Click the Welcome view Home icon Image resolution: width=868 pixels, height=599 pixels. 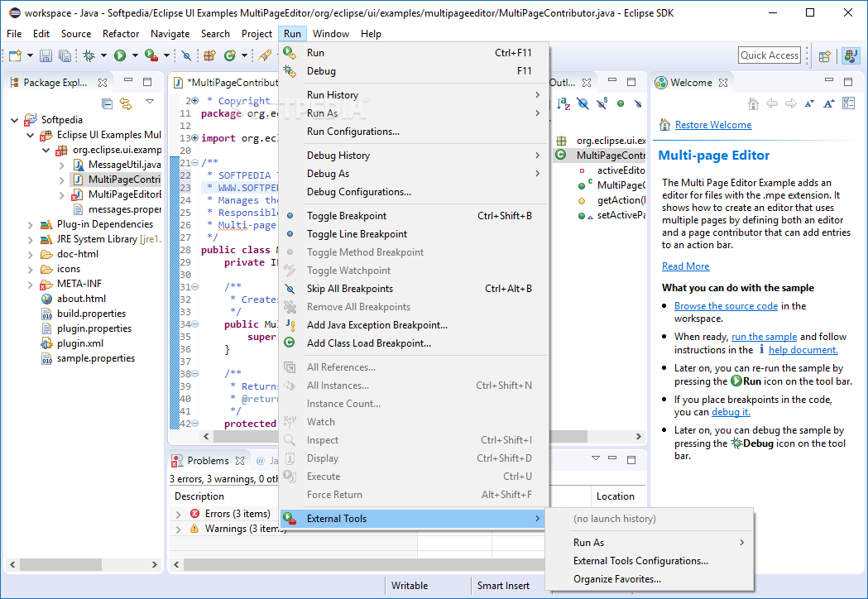coord(753,103)
